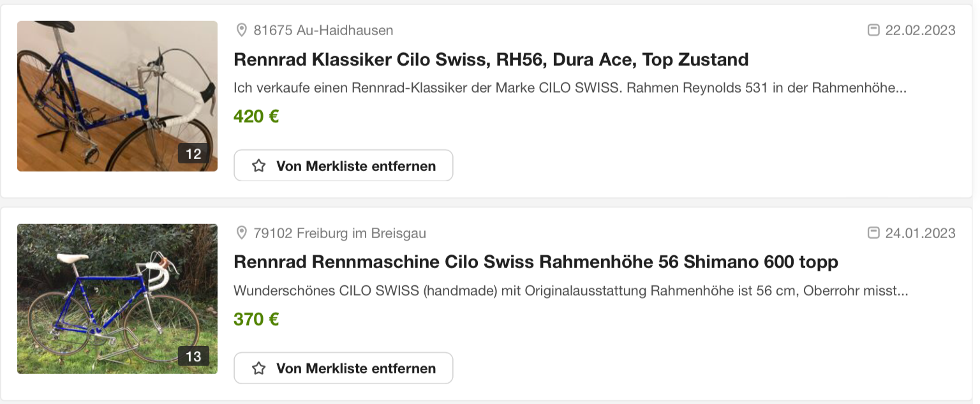980x404 pixels.
Task: Open the "Rennrad Klassiker Cilo Swiss" listing title
Action: click(x=491, y=59)
